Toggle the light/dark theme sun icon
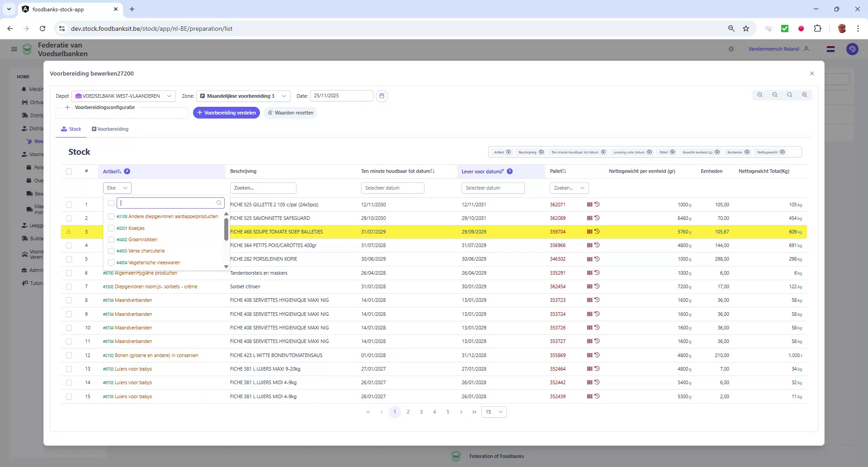The width and height of the screenshot is (868, 467). [x=731, y=49]
